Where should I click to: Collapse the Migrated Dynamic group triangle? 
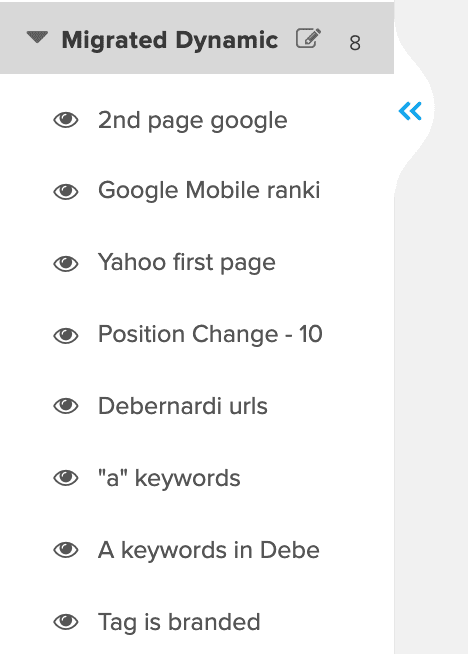pos(37,38)
